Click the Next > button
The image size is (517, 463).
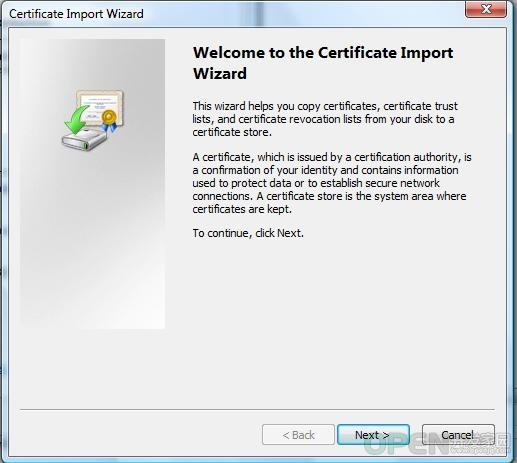coord(373,435)
